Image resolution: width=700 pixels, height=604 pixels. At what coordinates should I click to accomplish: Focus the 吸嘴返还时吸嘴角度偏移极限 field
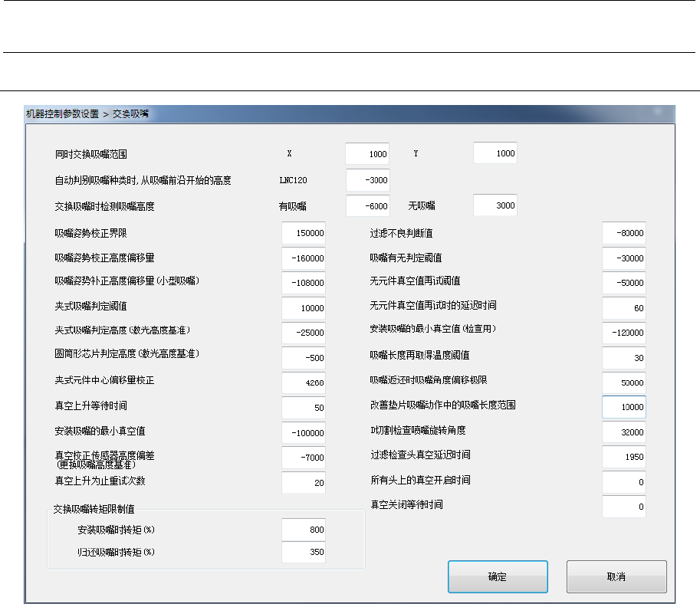(x=623, y=382)
